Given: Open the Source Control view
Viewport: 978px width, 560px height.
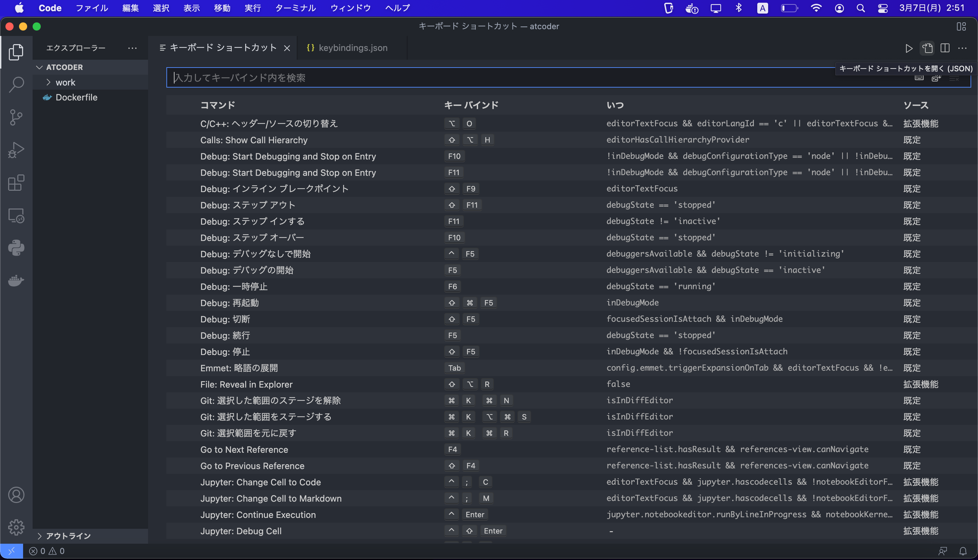Looking at the screenshot, I should [x=16, y=117].
